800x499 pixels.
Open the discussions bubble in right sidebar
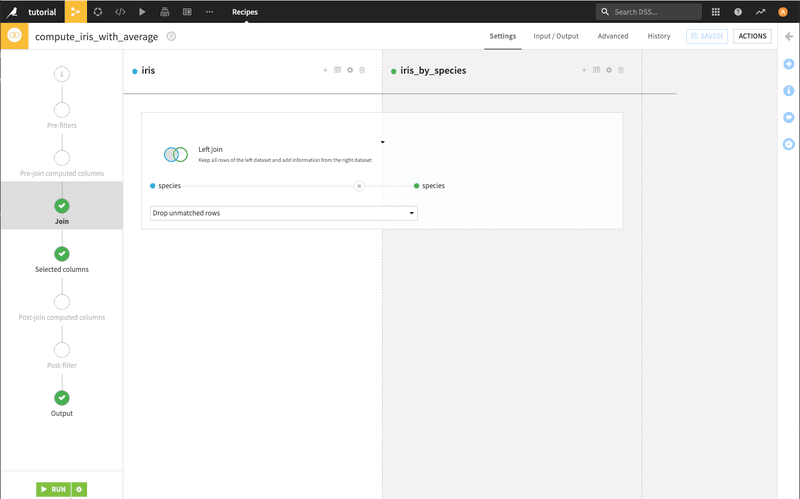(789, 117)
